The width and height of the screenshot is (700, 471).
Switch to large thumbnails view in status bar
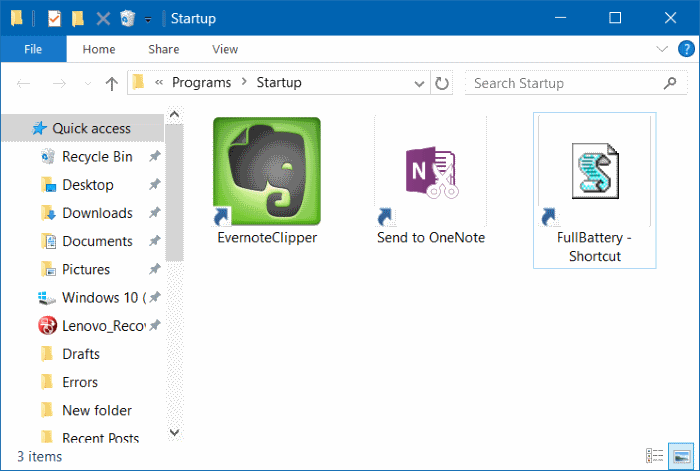tap(681, 456)
